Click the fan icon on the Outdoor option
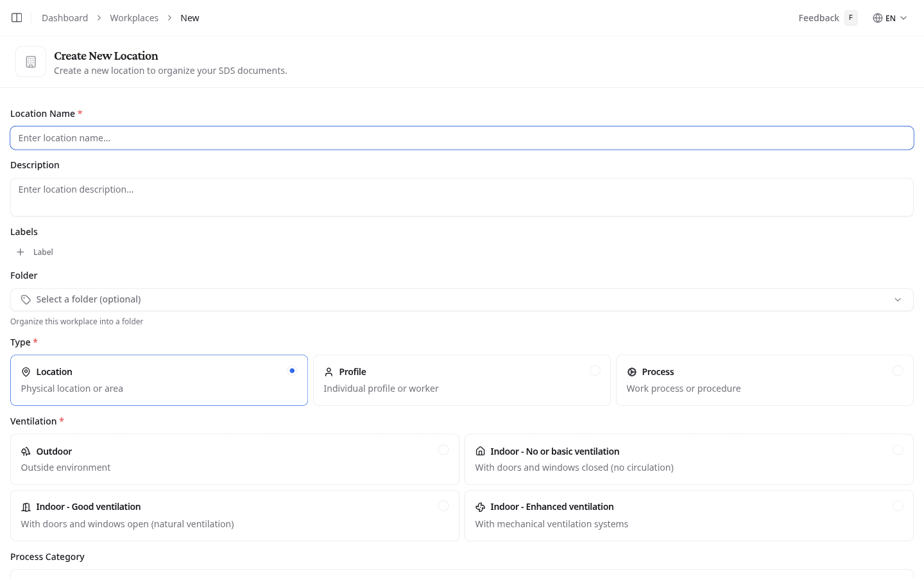Image resolution: width=924 pixels, height=578 pixels. click(26, 451)
